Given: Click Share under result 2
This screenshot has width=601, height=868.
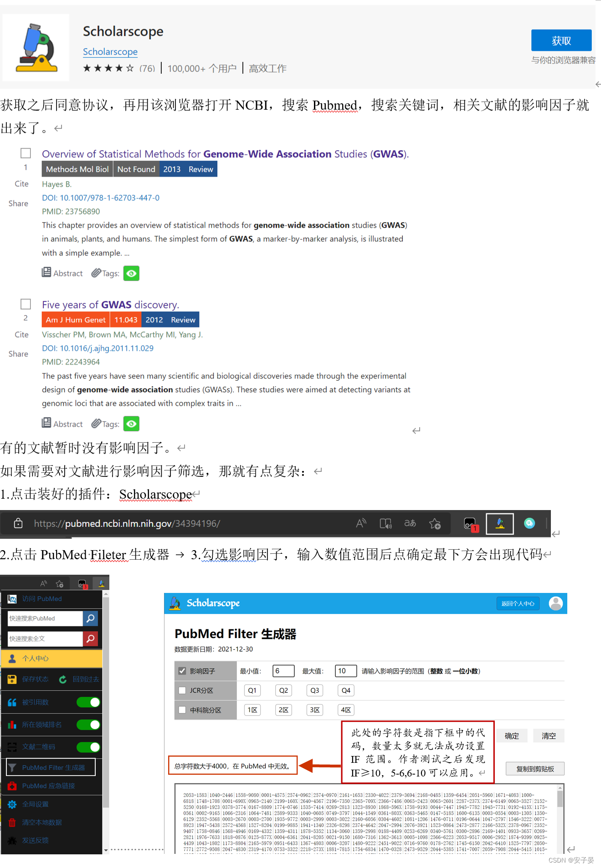Looking at the screenshot, I should tap(18, 354).
